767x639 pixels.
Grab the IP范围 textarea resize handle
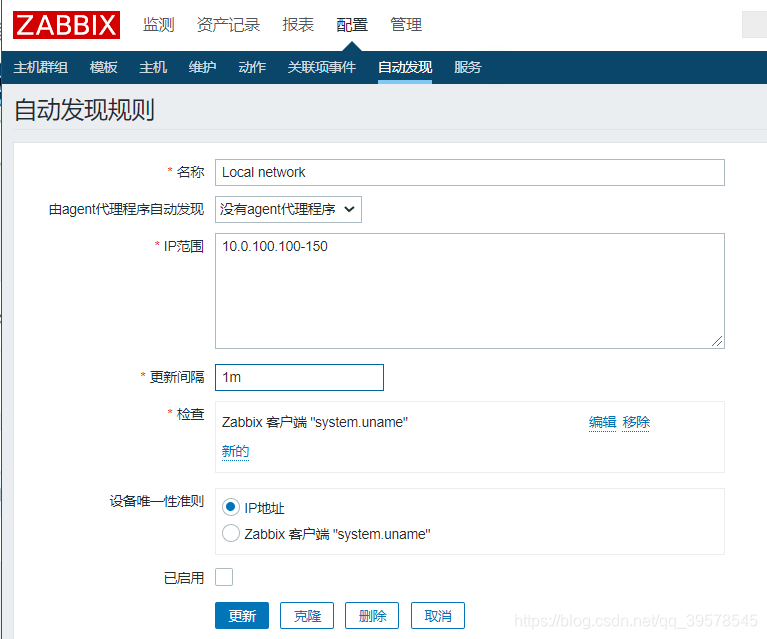coord(717,342)
